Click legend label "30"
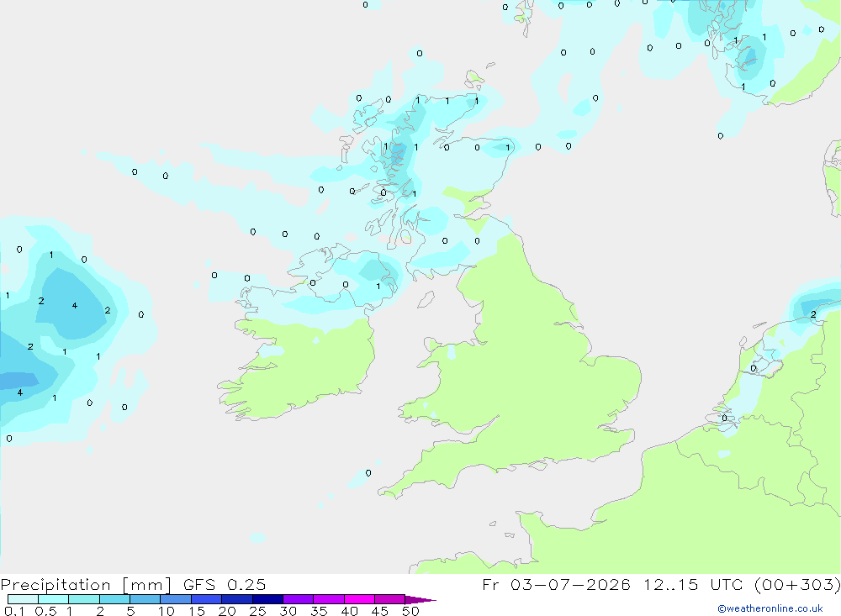 click(x=288, y=611)
